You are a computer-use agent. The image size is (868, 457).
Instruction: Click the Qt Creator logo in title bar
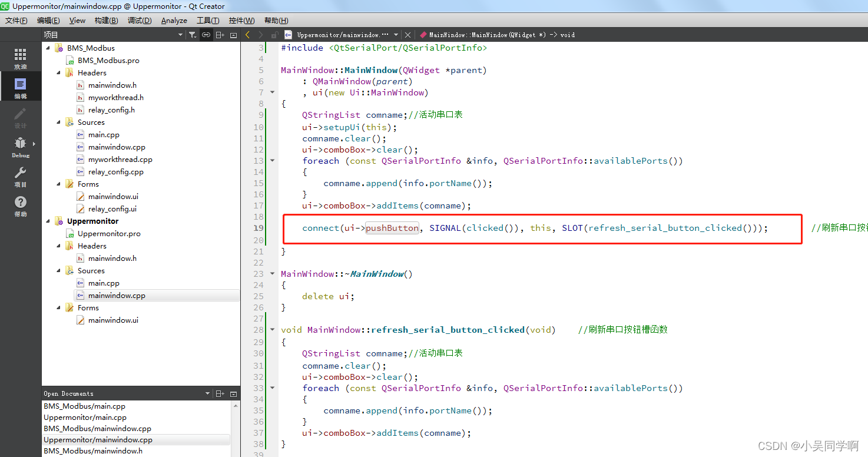point(5,6)
